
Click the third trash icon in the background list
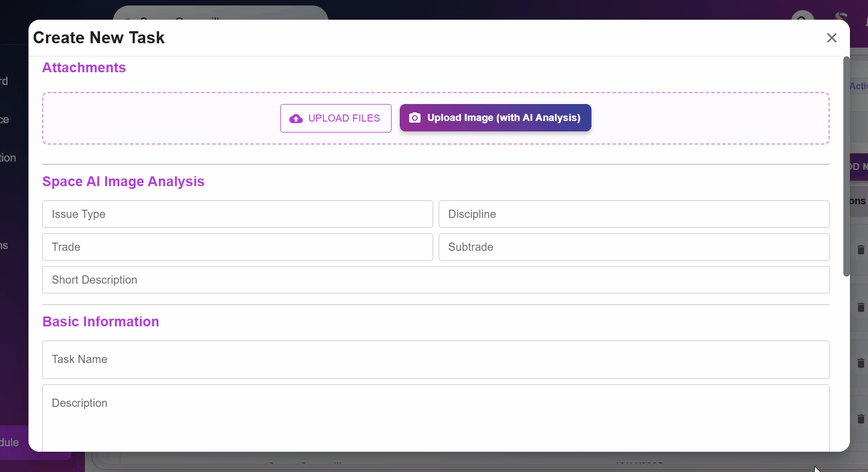coord(860,363)
